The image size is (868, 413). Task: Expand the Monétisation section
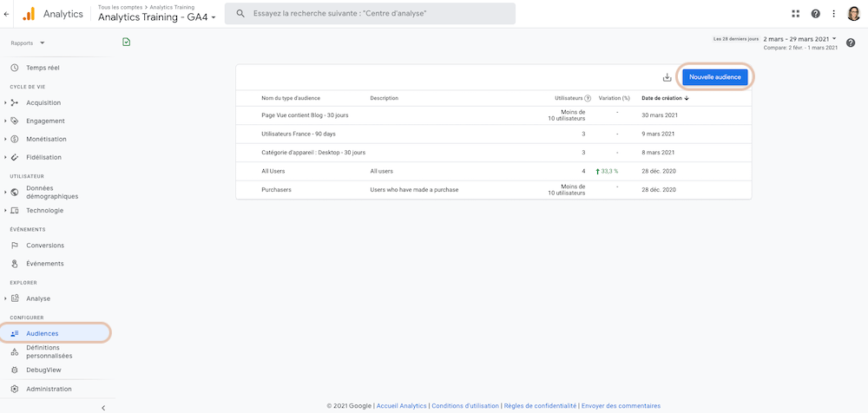46,139
